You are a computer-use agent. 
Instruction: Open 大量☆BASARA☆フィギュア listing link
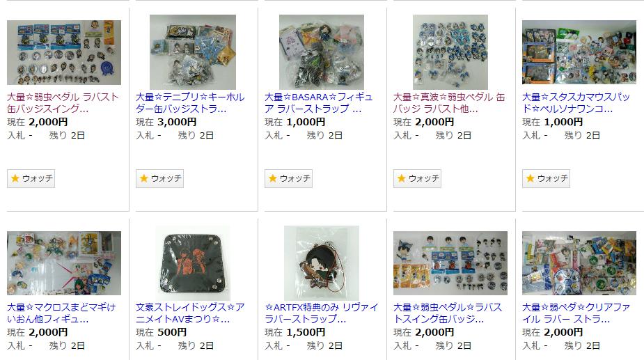[x=319, y=103]
